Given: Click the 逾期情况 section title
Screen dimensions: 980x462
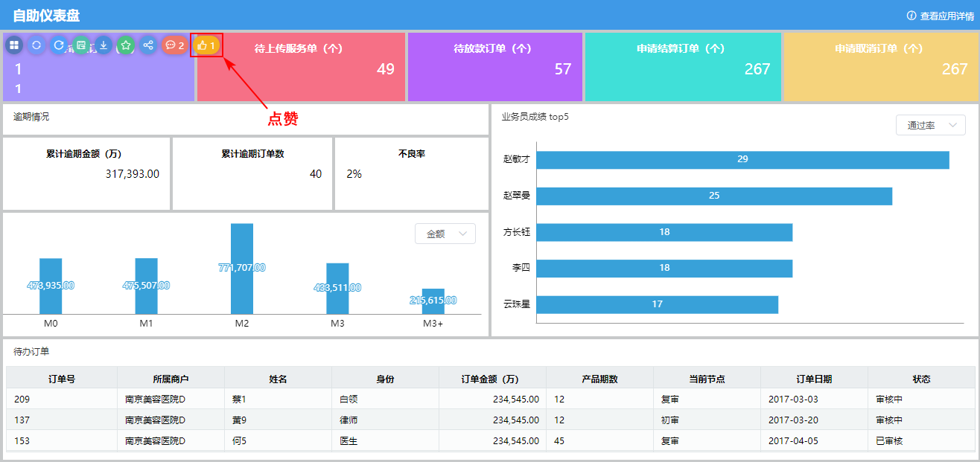Looking at the screenshot, I should pyautogui.click(x=31, y=117).
